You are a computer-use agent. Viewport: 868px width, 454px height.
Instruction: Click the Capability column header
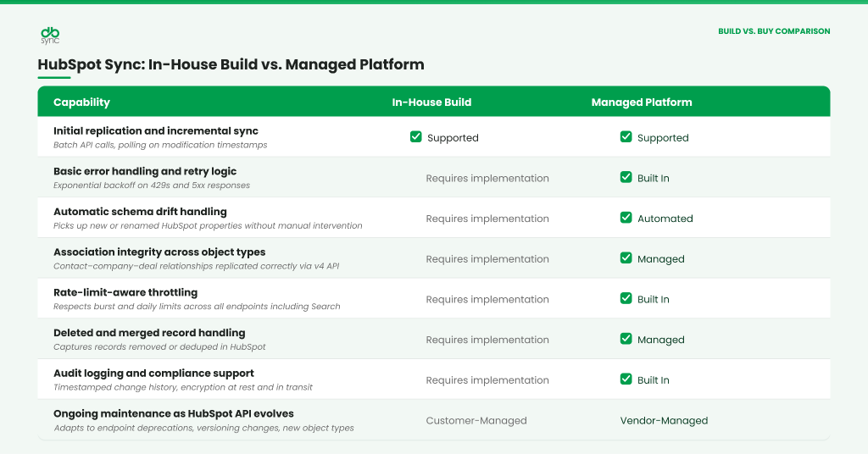coord(82,102)
